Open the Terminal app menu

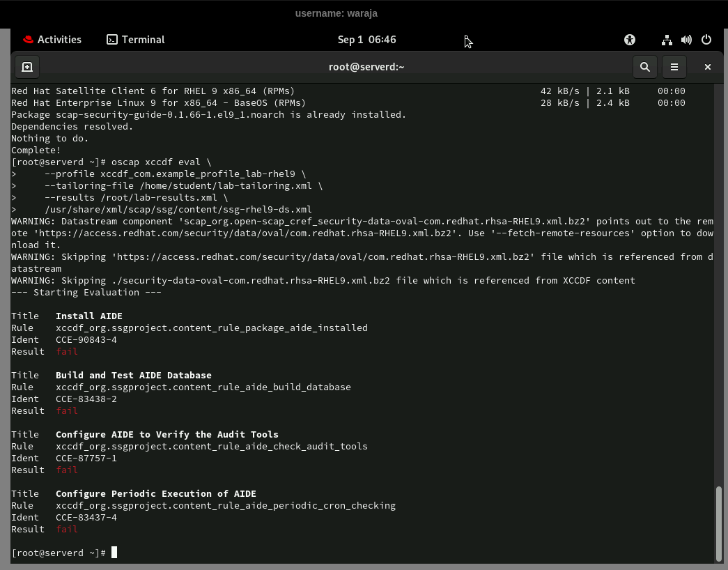(136, 40)
